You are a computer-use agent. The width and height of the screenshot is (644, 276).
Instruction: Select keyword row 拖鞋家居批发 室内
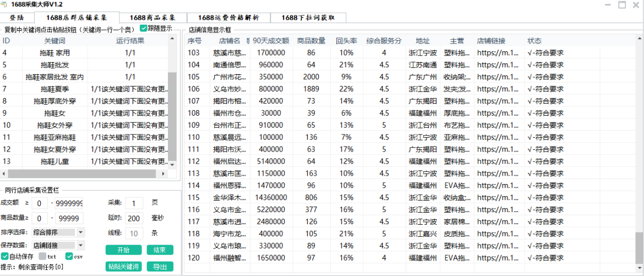tap(85, 77)
